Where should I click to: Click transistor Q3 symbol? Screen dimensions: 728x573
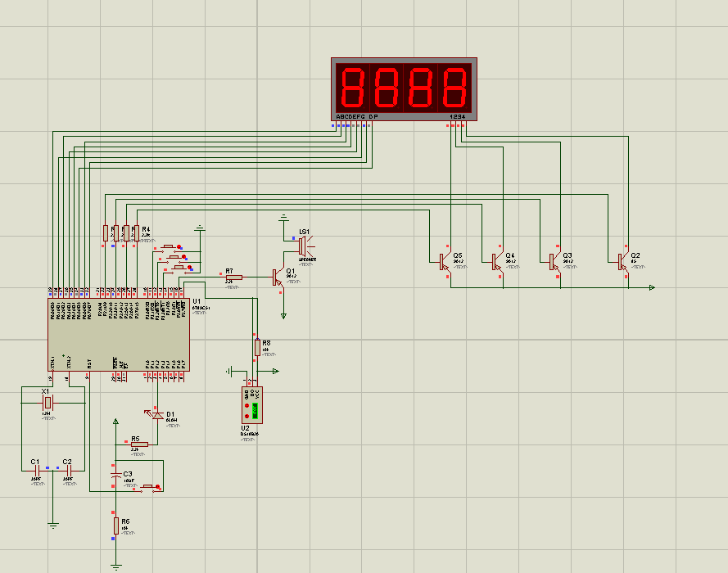tap(554, 261)
